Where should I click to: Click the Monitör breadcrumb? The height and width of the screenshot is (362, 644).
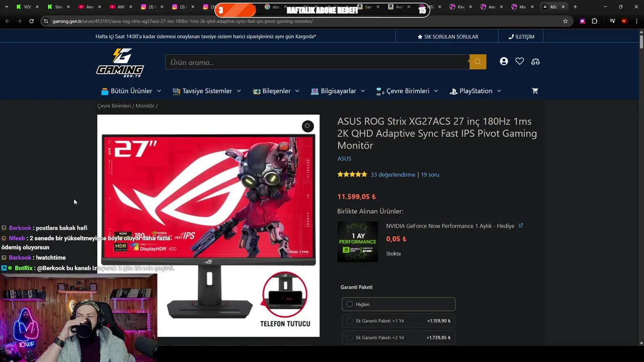[145, 106]
